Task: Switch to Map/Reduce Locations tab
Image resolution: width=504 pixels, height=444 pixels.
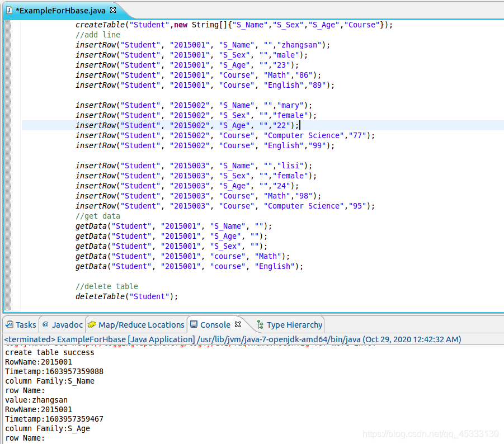Action: pyautogui.click(x=136, y=325)
